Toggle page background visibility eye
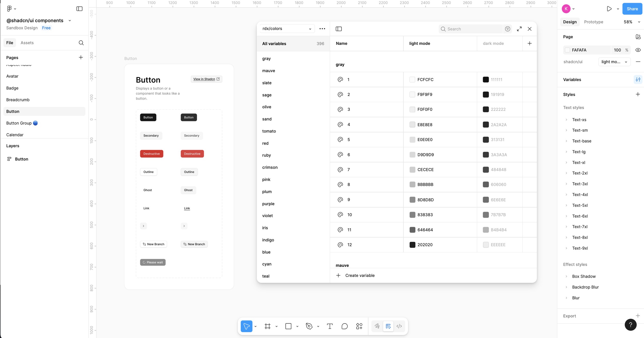This screenshot has width=644, height=338. [x=638, y=50]
